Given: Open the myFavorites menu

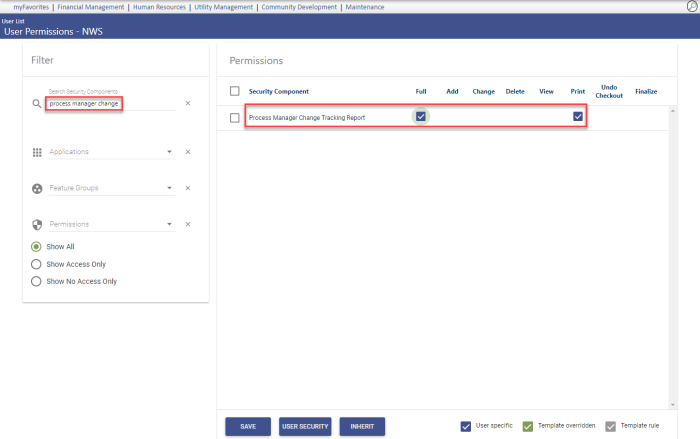Looking at the screenshot, I should (31, 7).
